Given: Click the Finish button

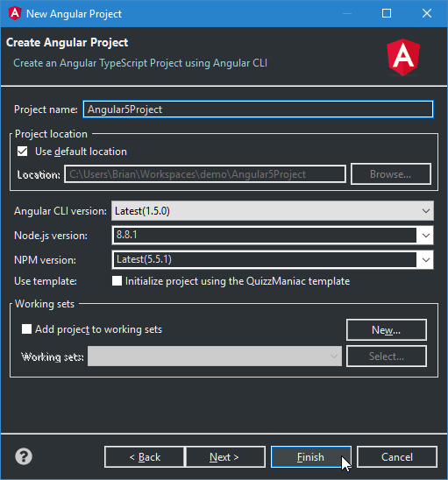Looking at the screenshot, I should point(310,456).
